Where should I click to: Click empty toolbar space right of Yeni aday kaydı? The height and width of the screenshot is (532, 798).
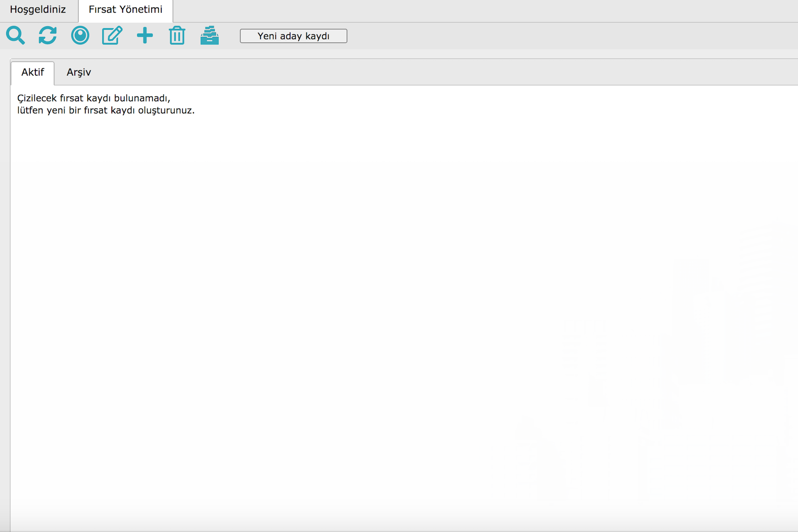click(540, 36)
